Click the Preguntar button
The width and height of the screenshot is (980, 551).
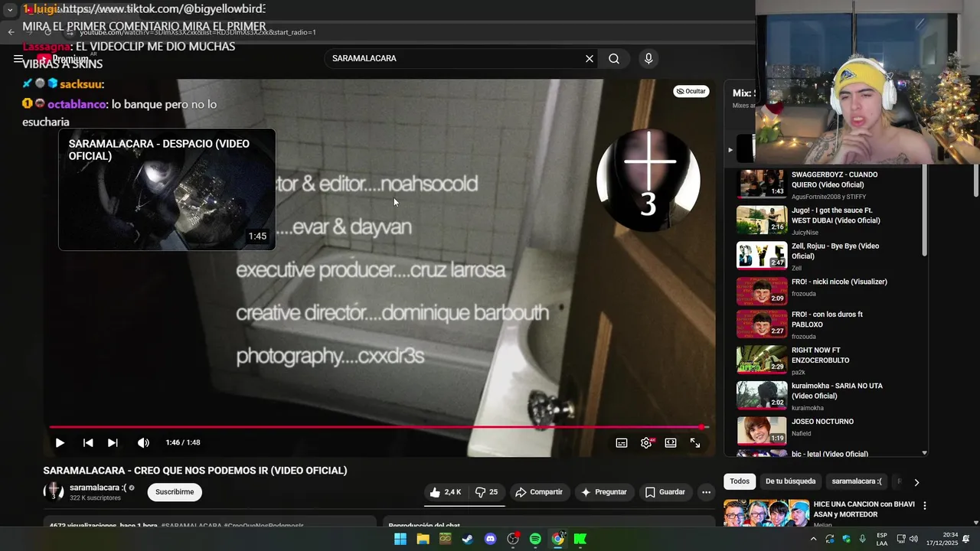pos(604,492)
